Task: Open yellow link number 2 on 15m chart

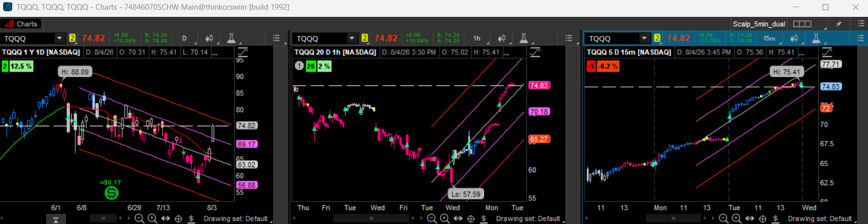Action: (x=657, y=38)
